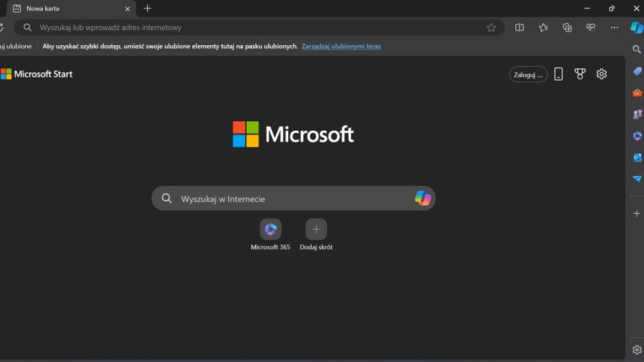Click the Dodaj skrót plus tile
This screenshot has height=362, width=644.
tap(316, 229)
